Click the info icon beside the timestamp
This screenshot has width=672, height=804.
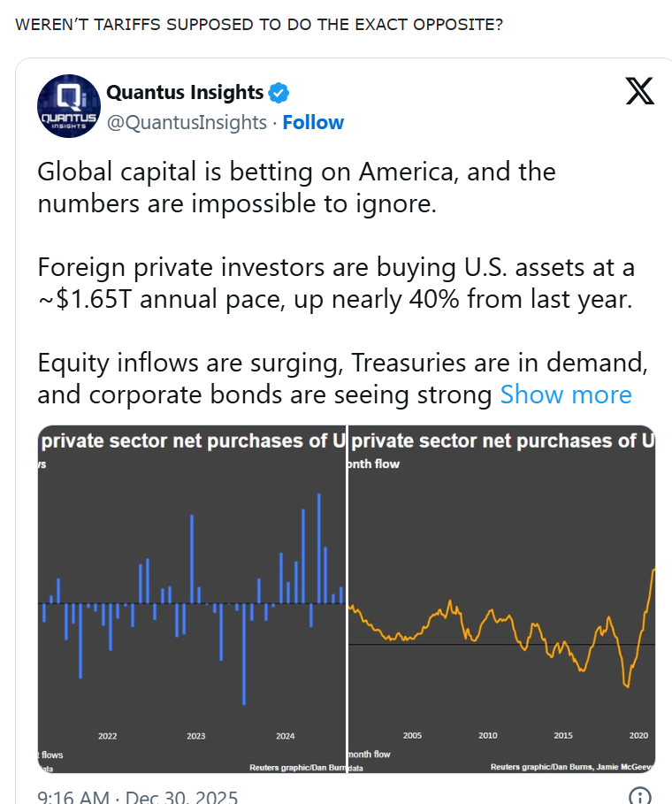coord(640,796)
